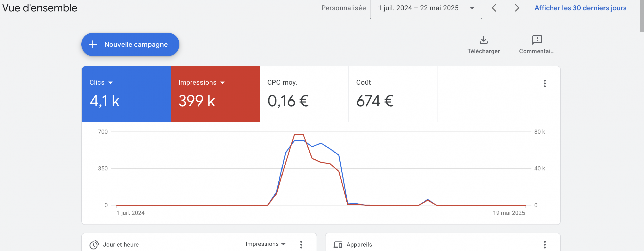Click the Nouvelle campagne button

point(130,44)
